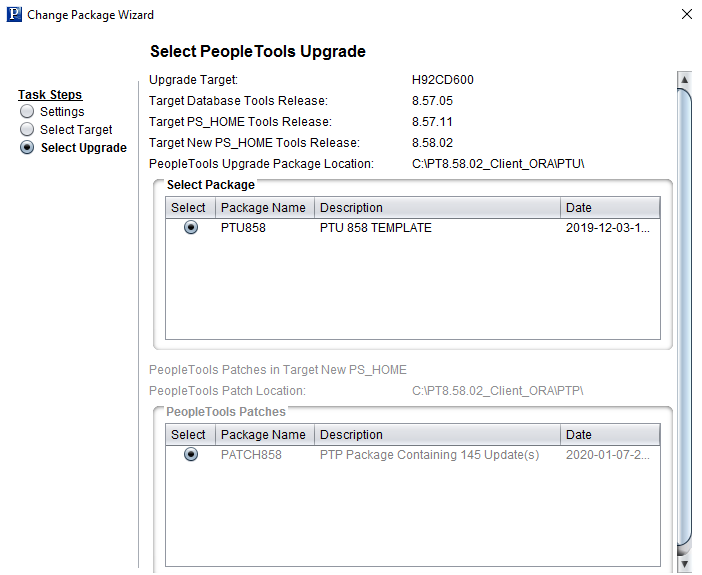Click Package Name header in PeopleTools Patches table
Image resolution: width=702 pixels, height=575 pixels.
(265, 435)
